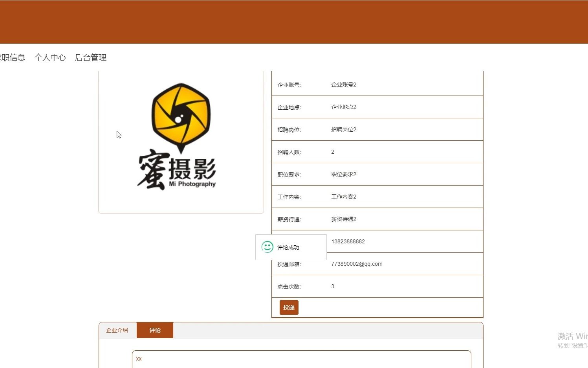Select the 评论 tab
This screenshot has height=368, width=588.
[x=155, y=330]
